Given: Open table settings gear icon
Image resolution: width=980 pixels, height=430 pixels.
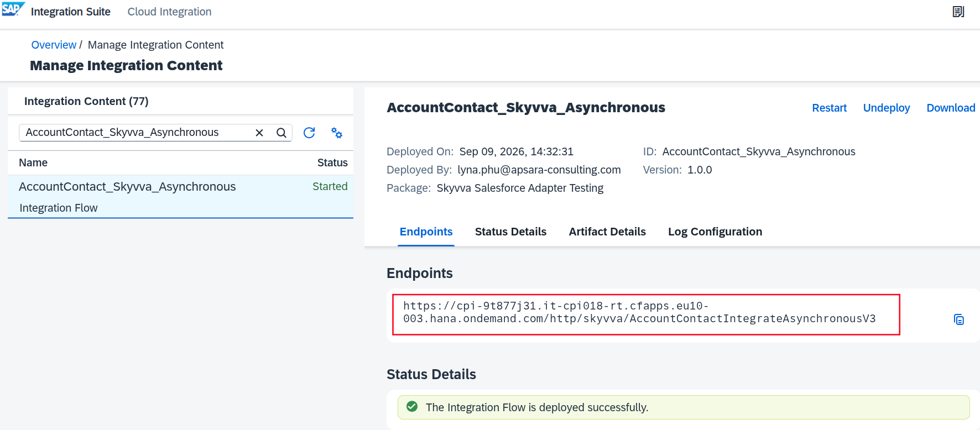Looking at the screenshot, I should pyautogui.click(x=337, y=133).
